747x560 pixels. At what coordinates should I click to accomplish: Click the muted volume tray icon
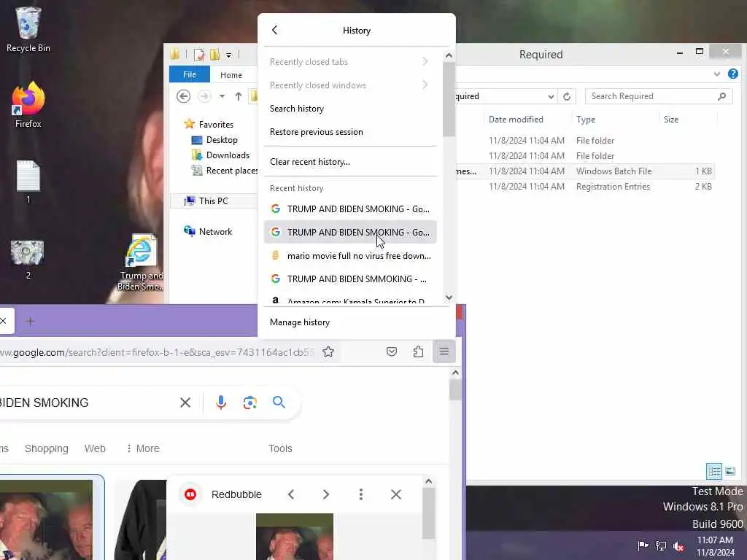tap(678, 545)
